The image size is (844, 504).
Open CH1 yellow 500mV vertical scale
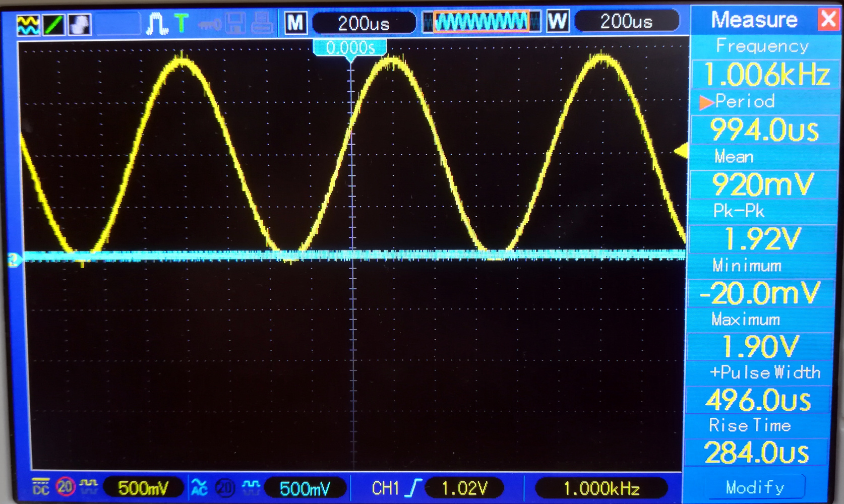pyautogui.click(x=143, y=487)
